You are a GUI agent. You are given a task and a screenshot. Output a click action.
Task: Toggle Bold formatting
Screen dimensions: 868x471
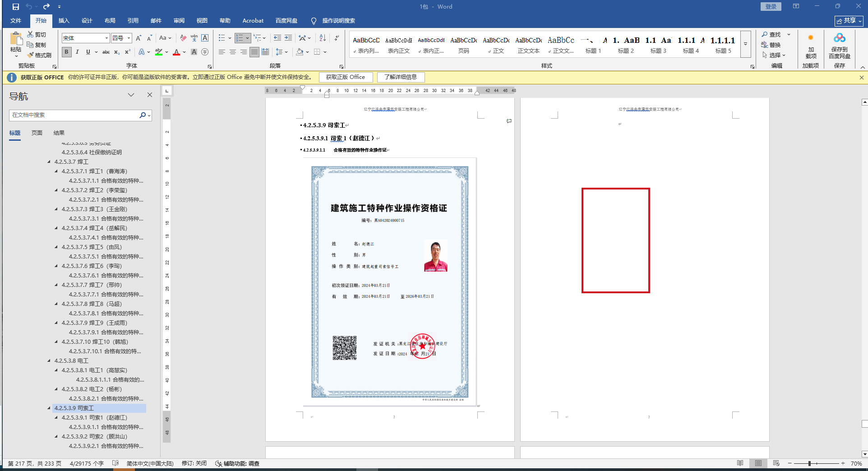tap(67, 52)
